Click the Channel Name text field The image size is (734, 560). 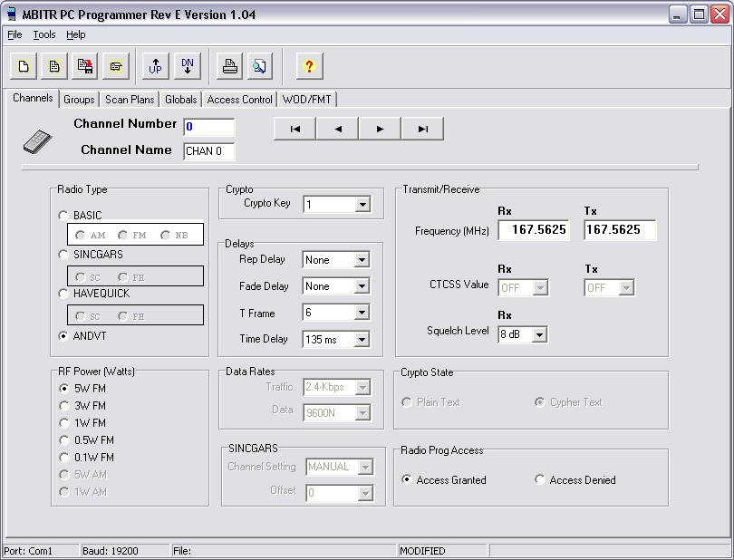click(209, 151)
